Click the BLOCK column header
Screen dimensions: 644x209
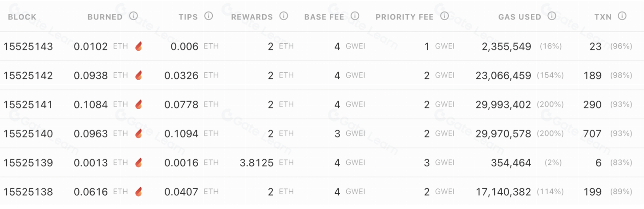(22, 17)
